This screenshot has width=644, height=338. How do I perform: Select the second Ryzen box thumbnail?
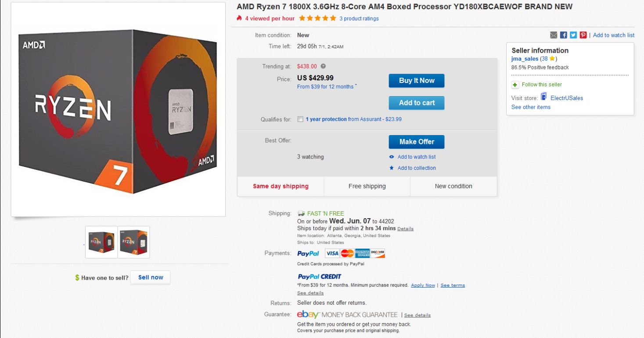[x=134, y=242]
